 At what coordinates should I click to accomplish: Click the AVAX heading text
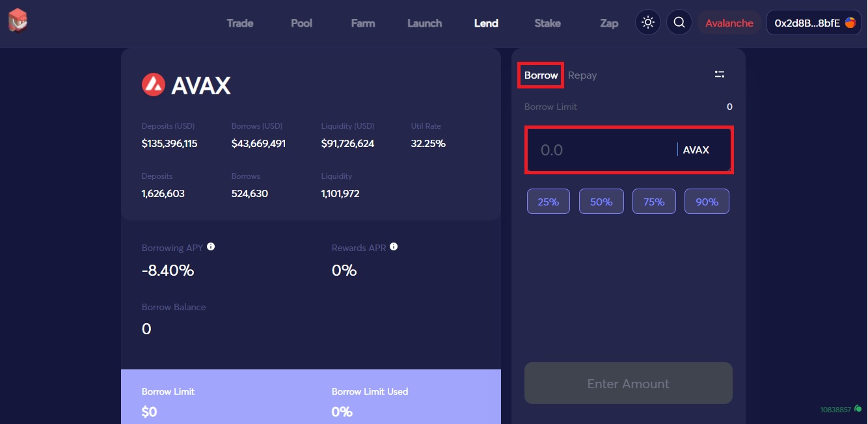pos(201,85)
